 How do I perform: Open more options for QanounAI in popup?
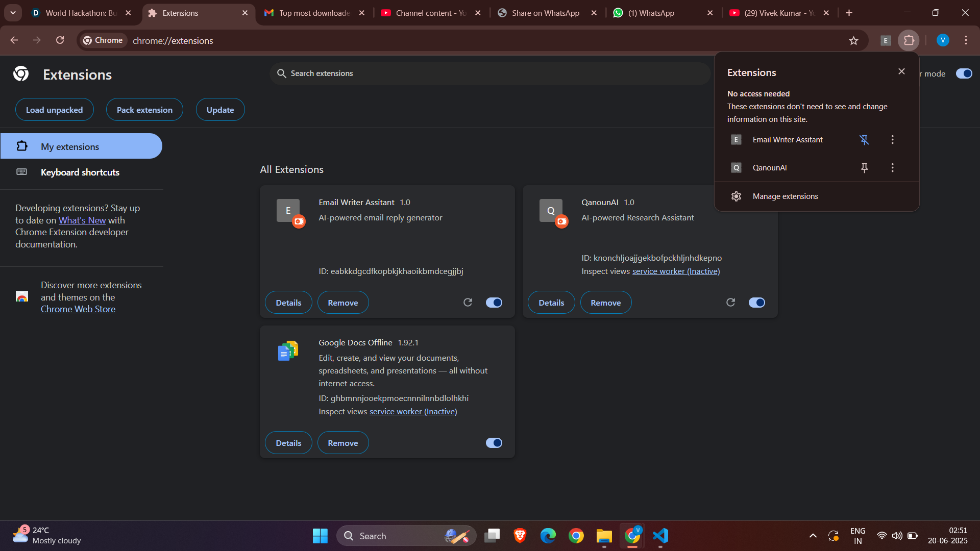[892, 168]
